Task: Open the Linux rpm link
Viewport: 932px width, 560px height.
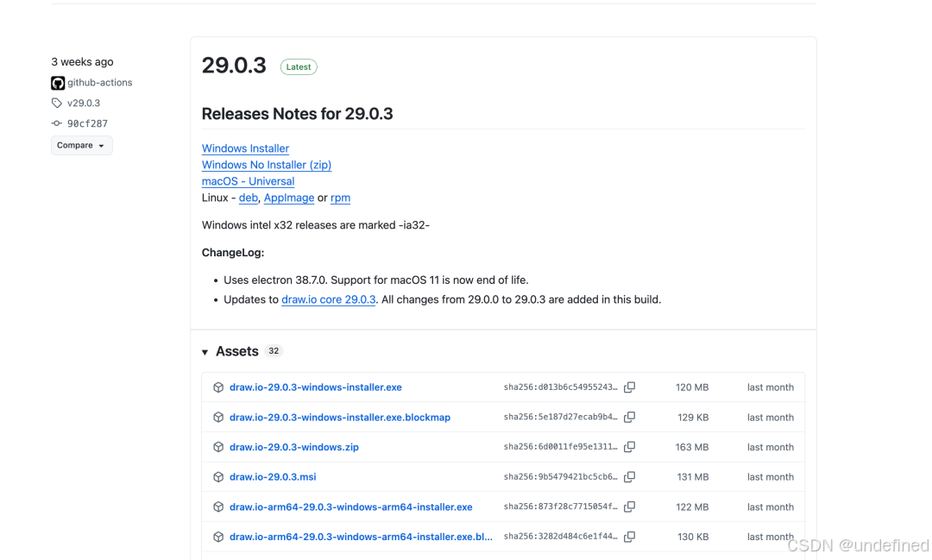Action: 340,198
